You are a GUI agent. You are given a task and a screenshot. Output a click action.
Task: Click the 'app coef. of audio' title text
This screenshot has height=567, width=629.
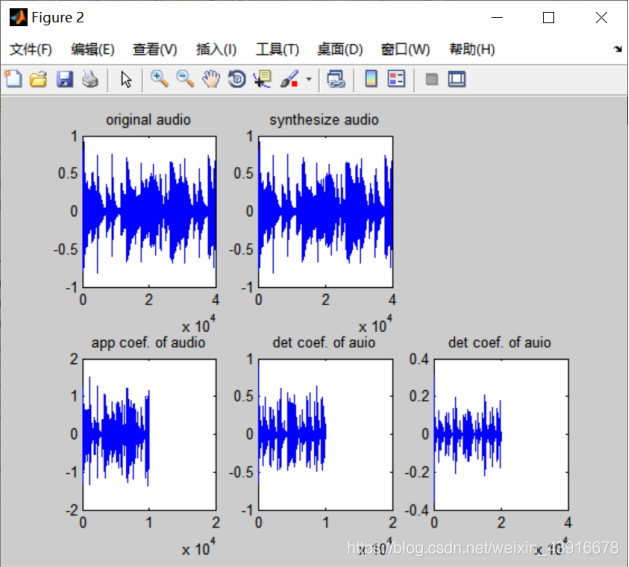(x=148, y=342)
